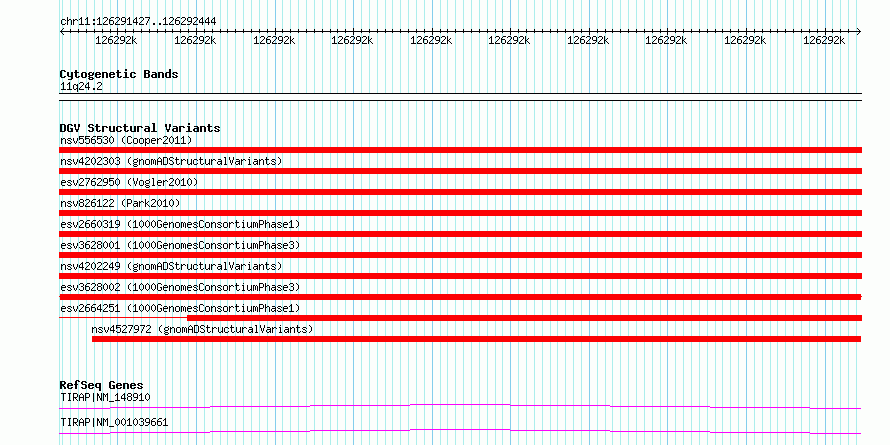890x445 pixels.
Task: Click the red bar under esv2762950
Action: coord(460,192)
